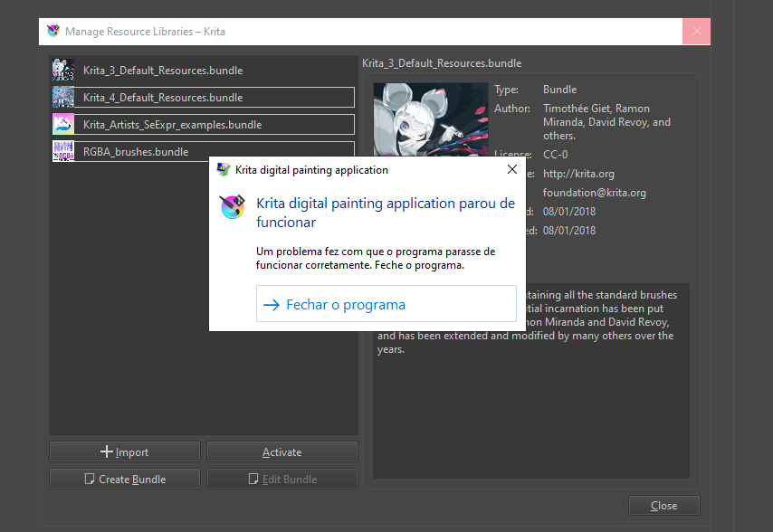The width and height of the screenshot is (773, 532).
Task: Click the Activate button
Action: 282,451
